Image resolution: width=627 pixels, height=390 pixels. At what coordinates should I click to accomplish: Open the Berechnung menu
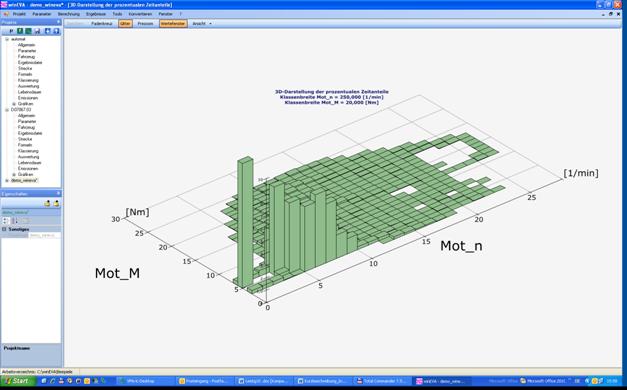point(69,14)
